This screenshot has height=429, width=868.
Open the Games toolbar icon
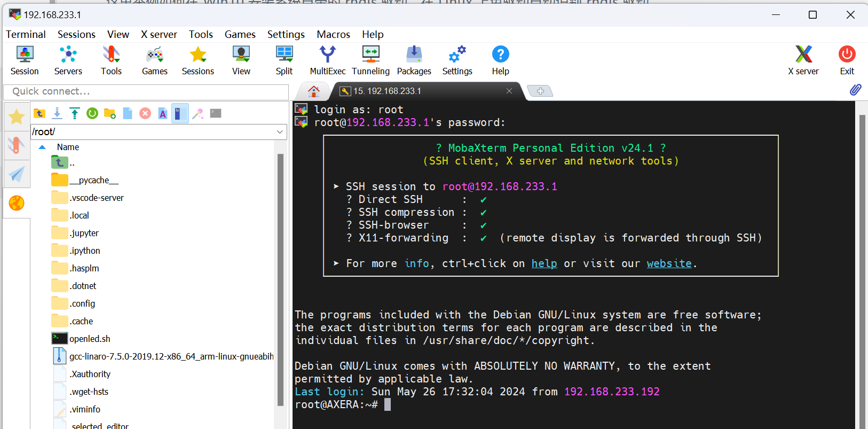(155, 60)
